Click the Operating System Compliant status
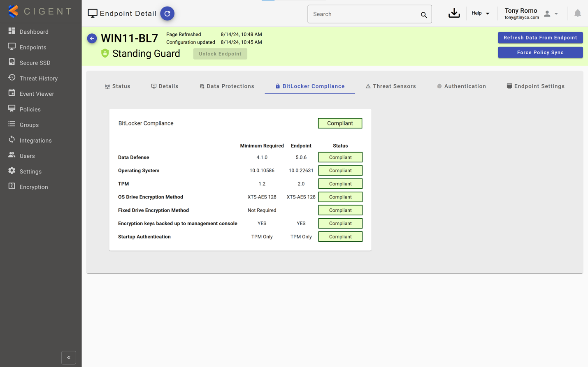 click(340, 171)
